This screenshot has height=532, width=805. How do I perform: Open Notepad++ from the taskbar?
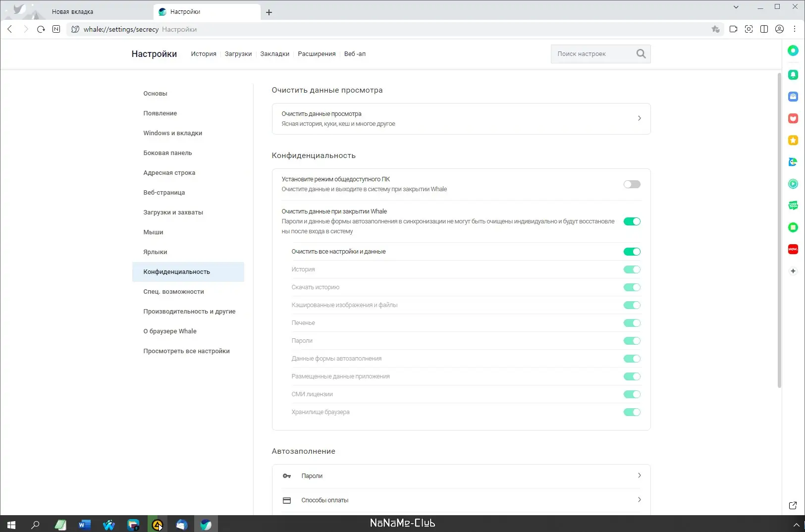60,524
